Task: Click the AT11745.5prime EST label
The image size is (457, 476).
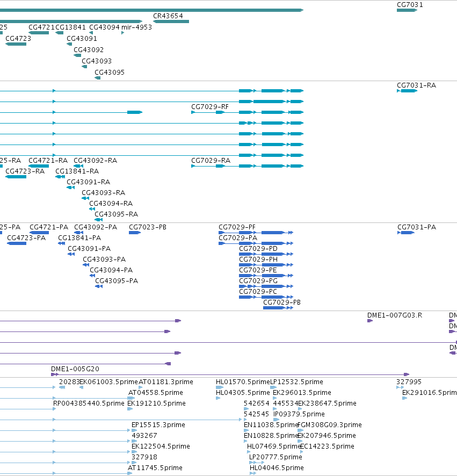Action: pyautogui.click(x=155, y=468)
